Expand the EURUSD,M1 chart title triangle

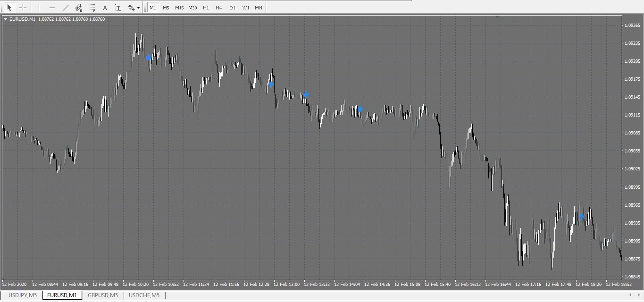point(5,19)
